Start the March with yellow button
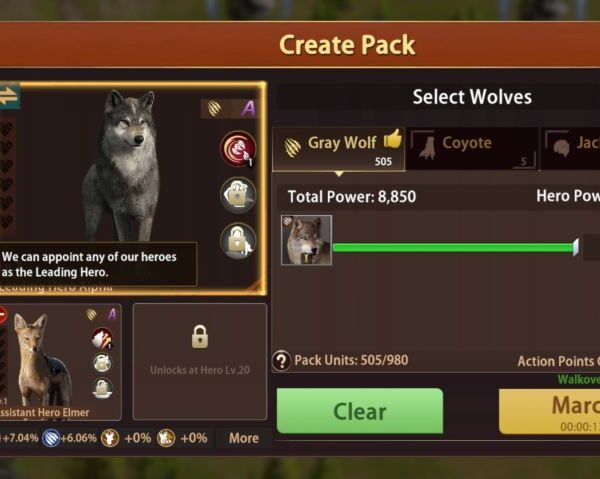This screenshot has width=600, height=479. 549,412
